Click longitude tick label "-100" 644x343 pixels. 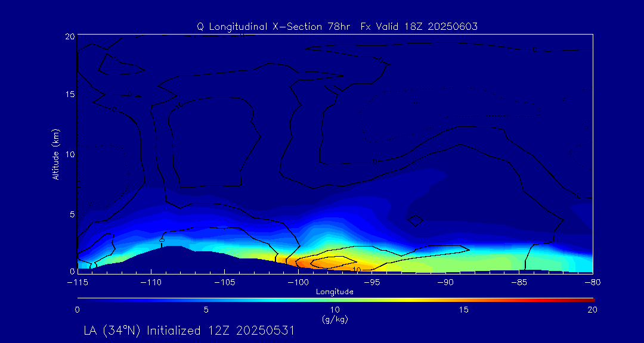click(x=298, y=283)
